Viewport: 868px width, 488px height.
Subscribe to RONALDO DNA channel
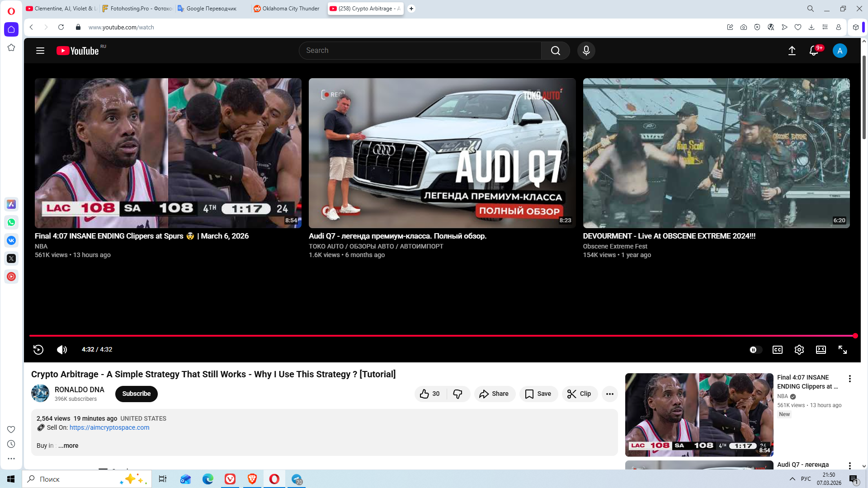(136, 394)
